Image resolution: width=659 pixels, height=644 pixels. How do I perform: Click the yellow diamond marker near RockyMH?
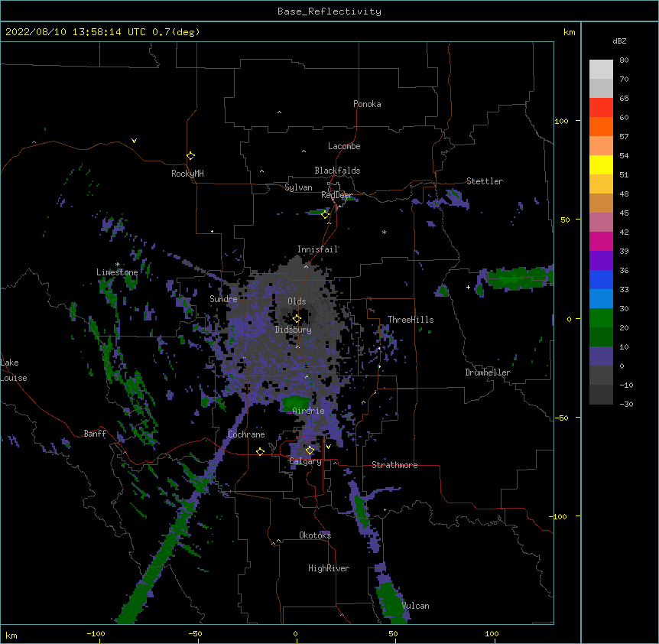point(190,156)
